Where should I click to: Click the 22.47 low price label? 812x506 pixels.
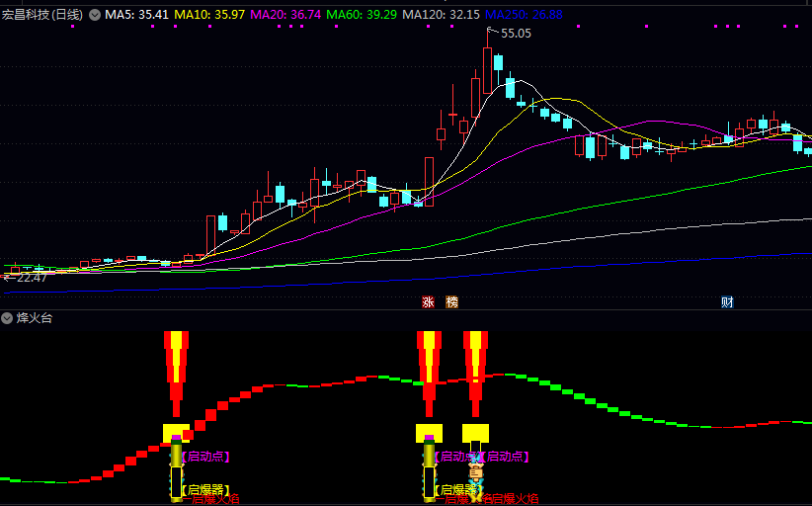[32, 278]
